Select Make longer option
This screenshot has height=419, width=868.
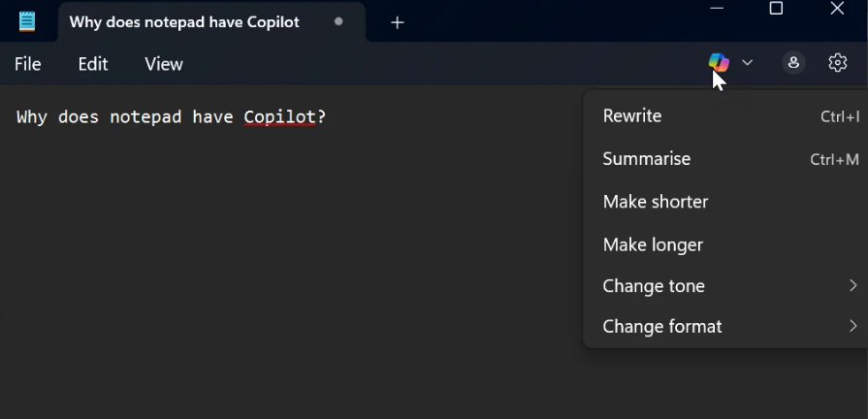[653, 244]
